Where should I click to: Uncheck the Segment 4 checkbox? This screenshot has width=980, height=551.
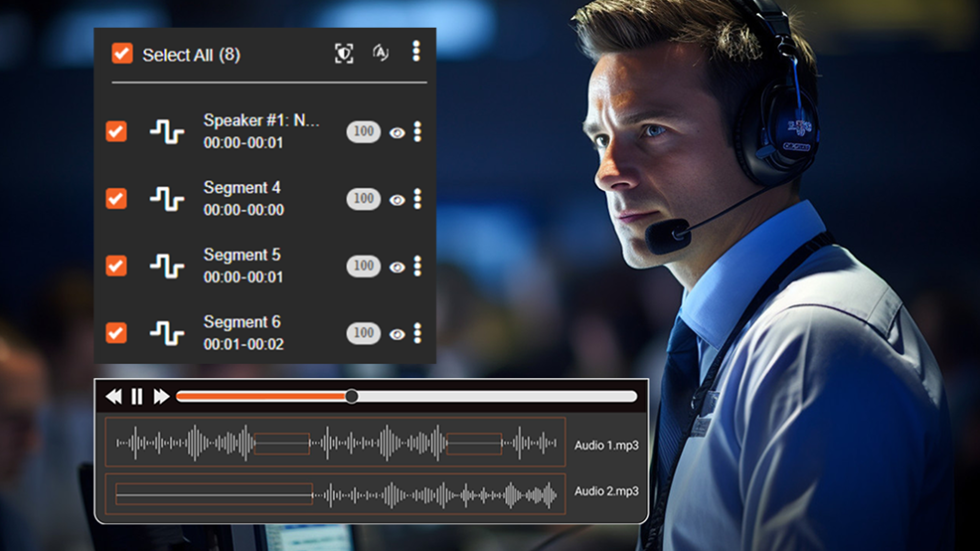point(116,198)
